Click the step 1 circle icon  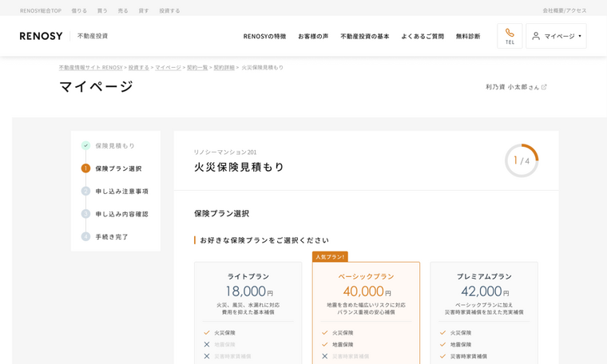point(85,168)
